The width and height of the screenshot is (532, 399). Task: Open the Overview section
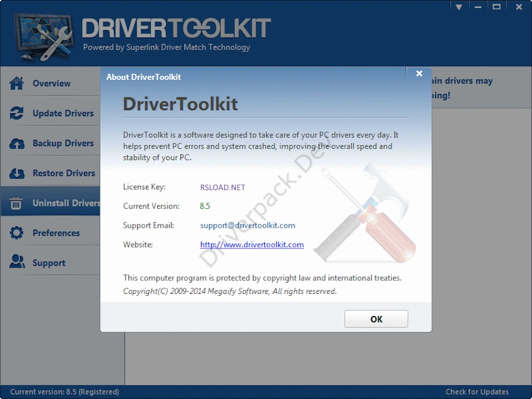pyautogui.click(x=51, y=83)
